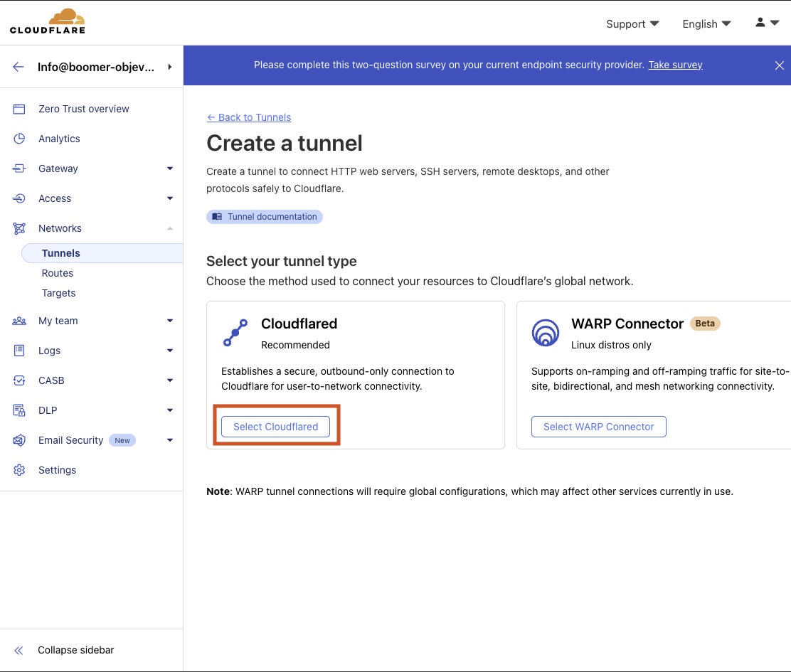
Task: Click the Email Security envelope icon
Action: click(19, 440)
